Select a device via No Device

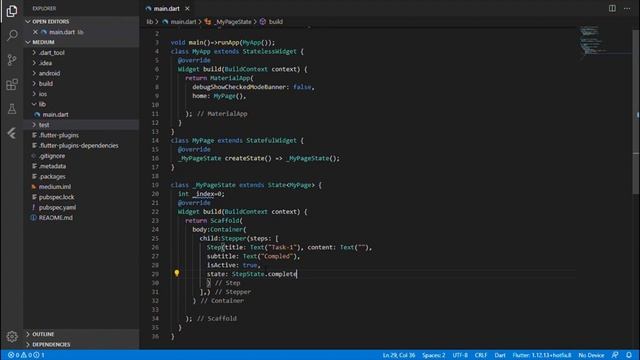pos(591,355)
